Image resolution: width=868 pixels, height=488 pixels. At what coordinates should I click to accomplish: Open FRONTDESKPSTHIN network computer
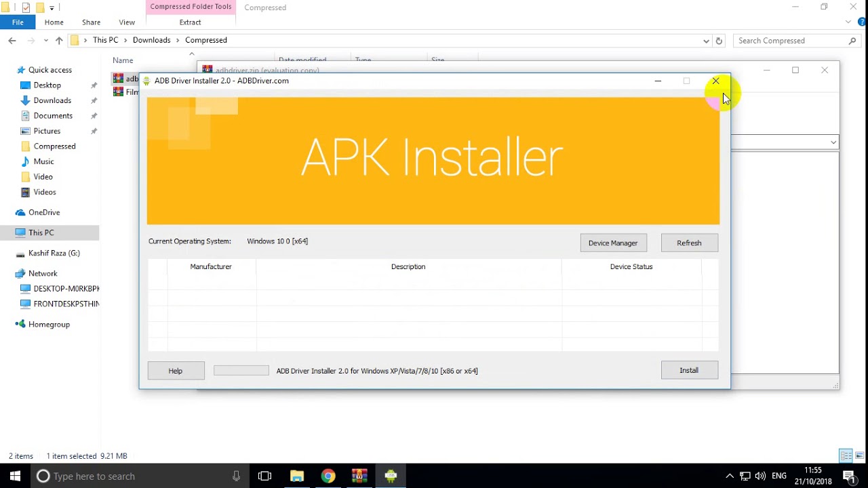click(66, 304)
